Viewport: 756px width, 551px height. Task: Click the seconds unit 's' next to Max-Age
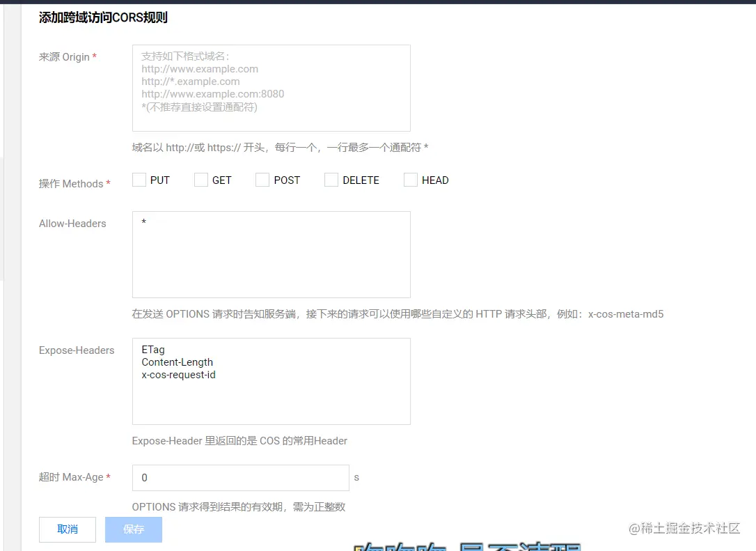(x=356, y=478)
